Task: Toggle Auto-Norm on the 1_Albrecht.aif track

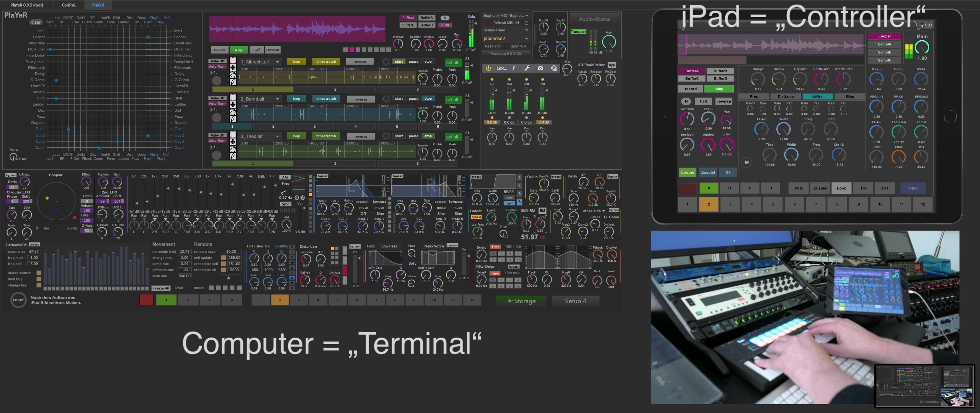Action: (217, 67)
